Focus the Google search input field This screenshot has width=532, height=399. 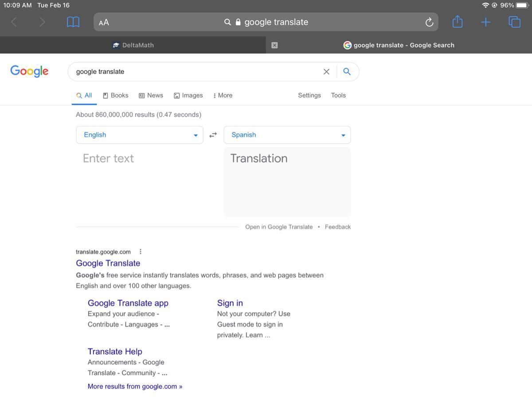point(197,72)
